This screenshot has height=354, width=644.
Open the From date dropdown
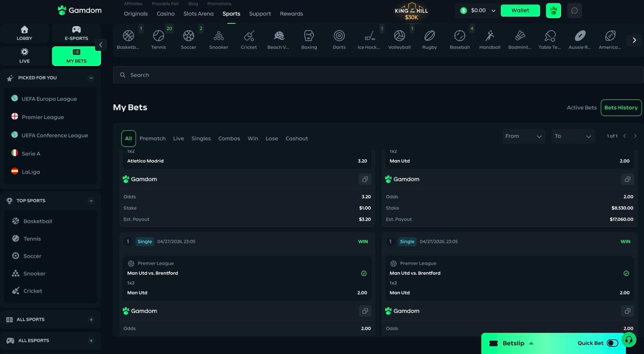[523, 136]
